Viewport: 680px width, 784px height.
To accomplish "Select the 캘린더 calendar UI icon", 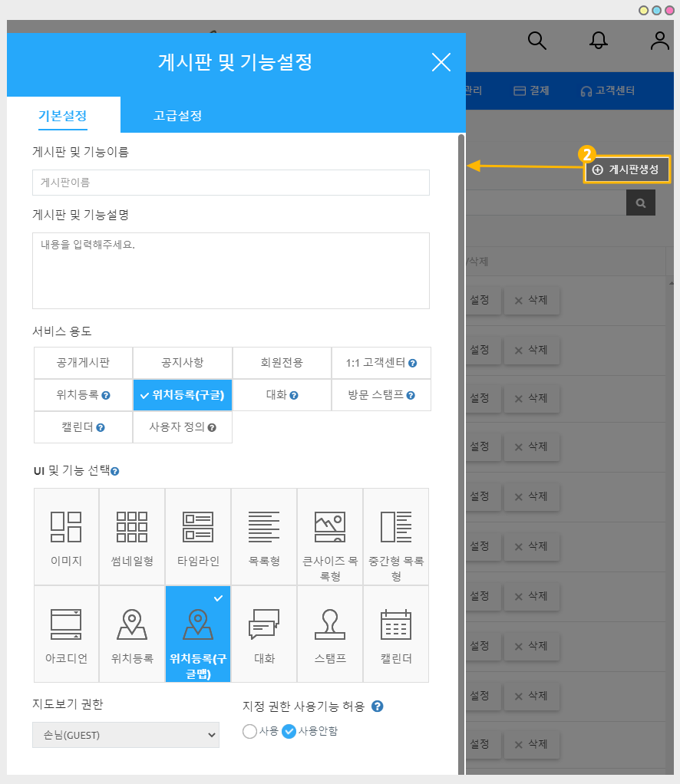I will point(396,624).
